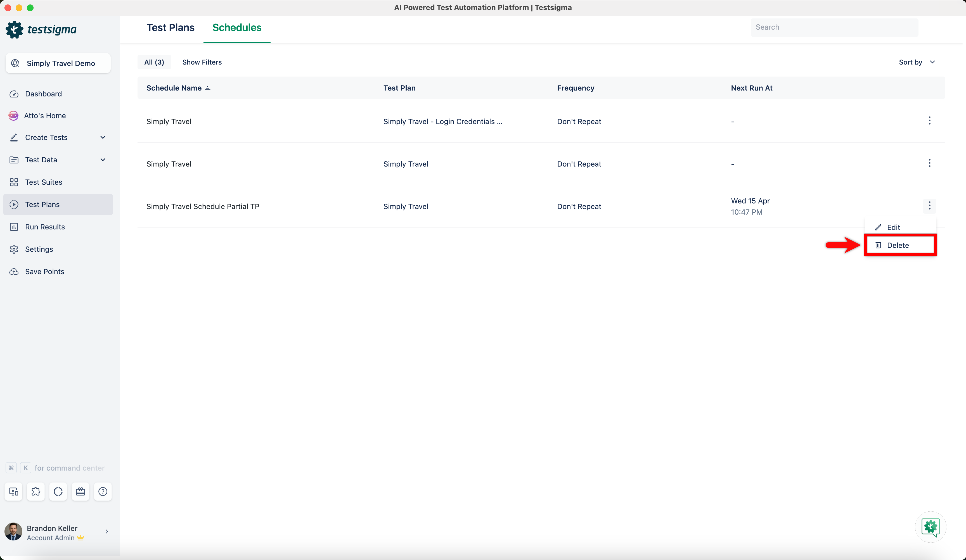The image size is (966, 560).
Task: Click the Save Points cloud icon
Action: tap(14, 272)
